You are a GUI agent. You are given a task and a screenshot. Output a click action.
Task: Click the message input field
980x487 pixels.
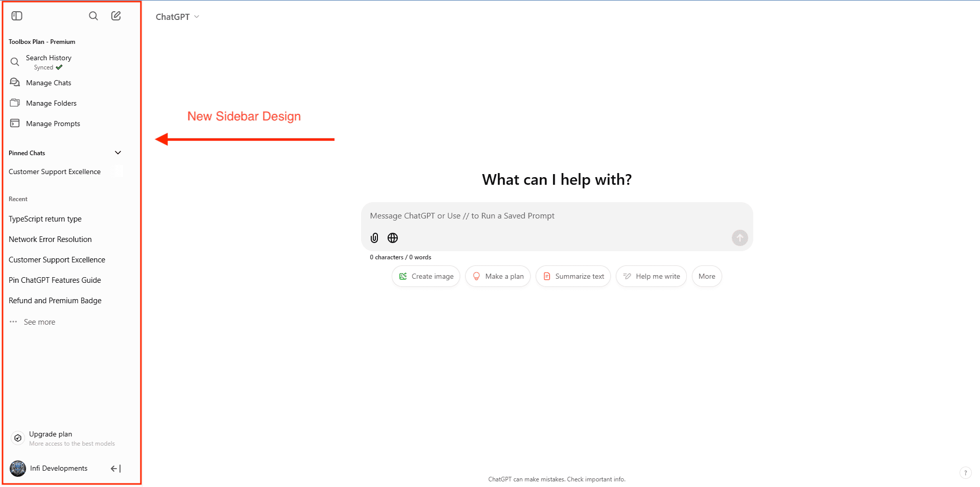[557, 216]
